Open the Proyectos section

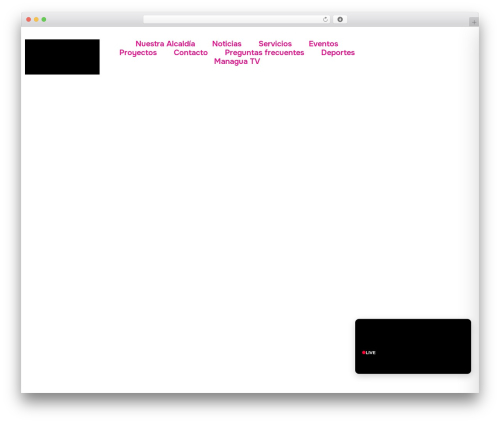point(138,53)
